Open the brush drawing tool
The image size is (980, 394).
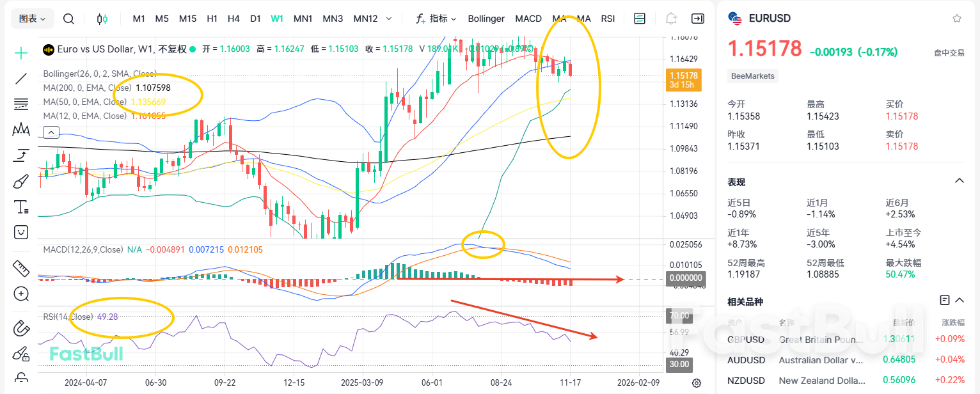(20, 181)
